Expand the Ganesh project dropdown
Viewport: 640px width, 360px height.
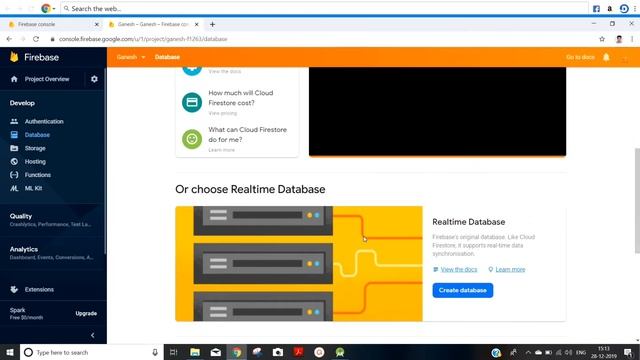tap(131, 57)
